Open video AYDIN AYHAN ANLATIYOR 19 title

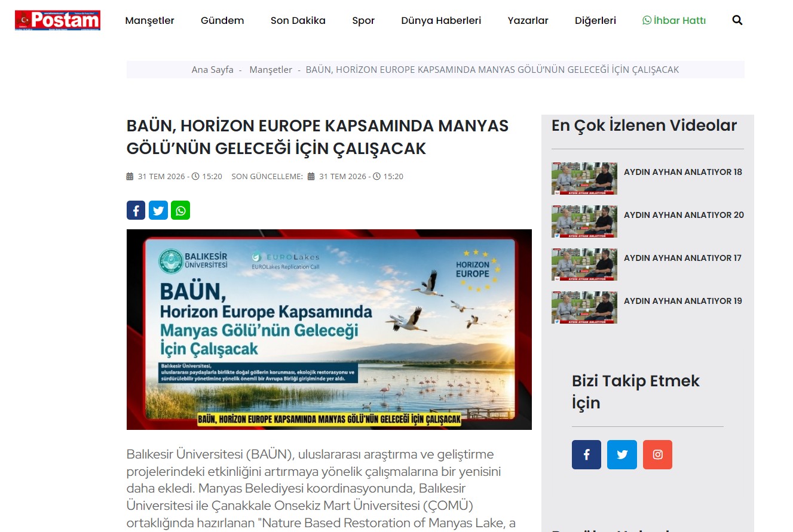click(683, 301)
